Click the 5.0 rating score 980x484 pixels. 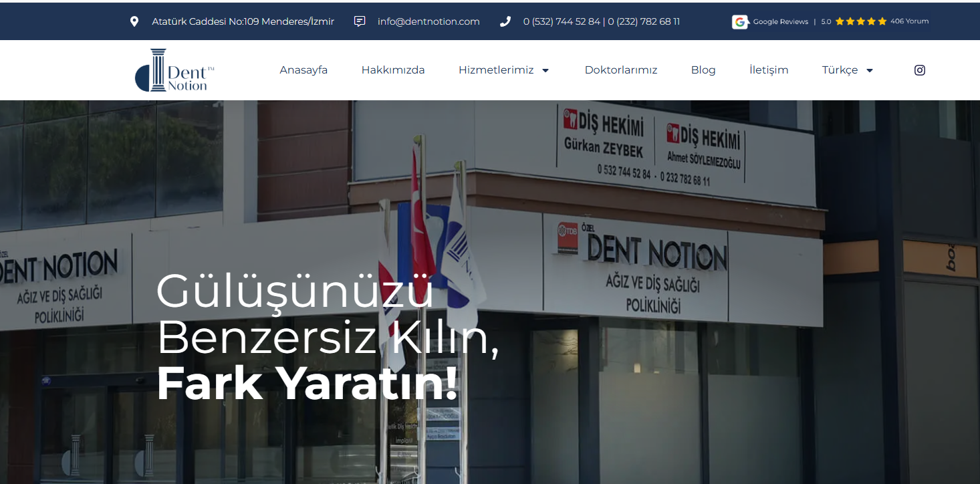pos(826,22)
